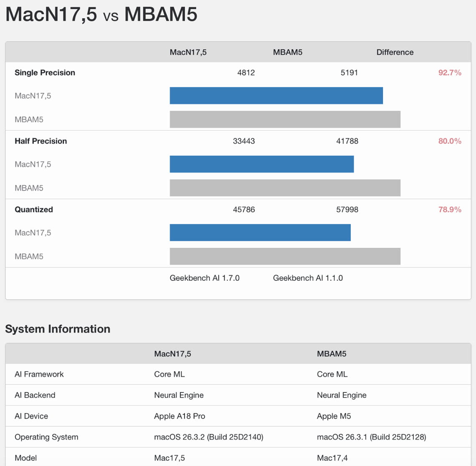This screenshot has width=476, height=466.
Task: Click the Single Precision score 4812
Action: pos(246,73)
